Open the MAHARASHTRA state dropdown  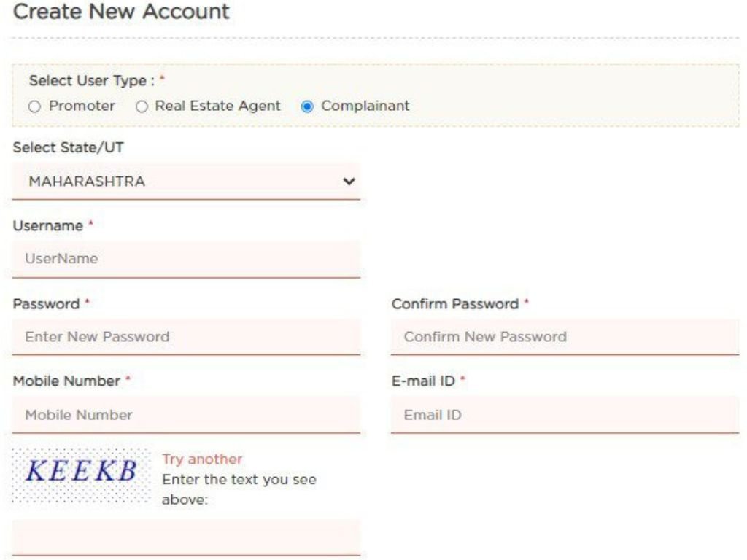185,182
